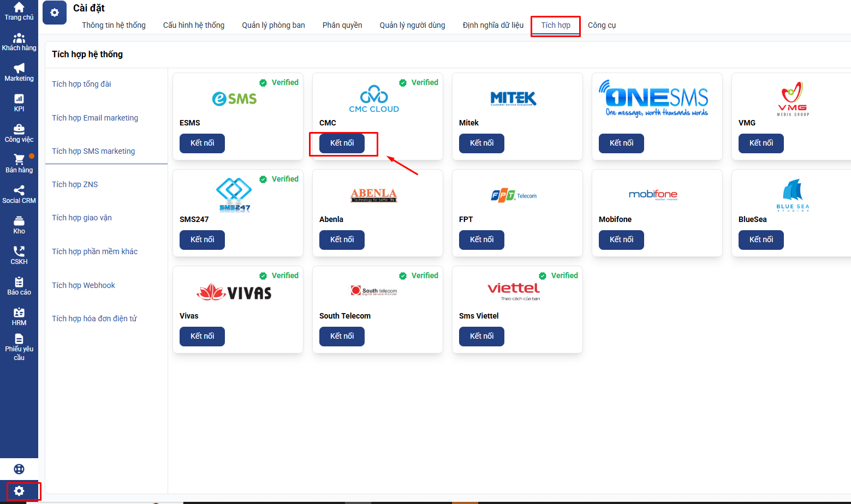Click the Mitek logo
The width and height of the screenshot is (851, 504).
tap(514, 99)
